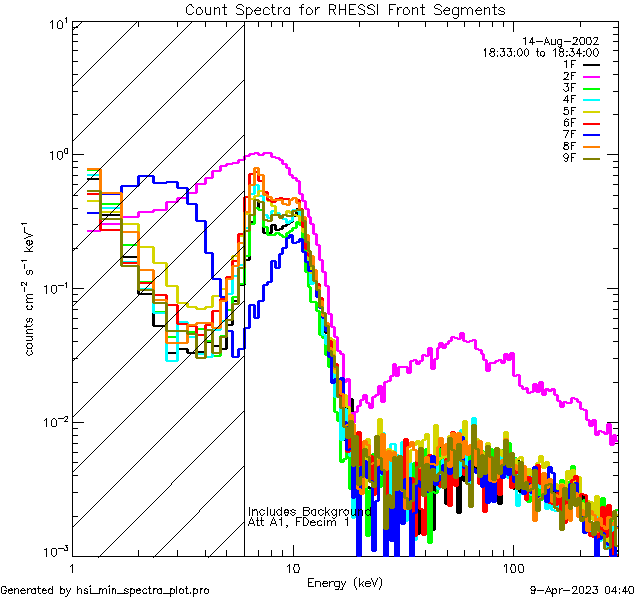Viewport: 640px width, 600px height.
Task: Click the blue 7F legend line
Action: 587,136
